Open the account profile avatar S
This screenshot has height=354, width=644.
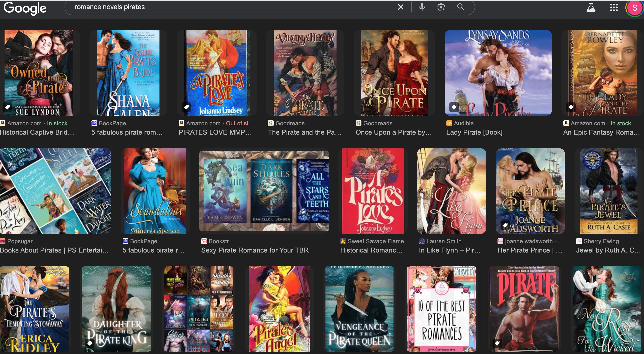coord(634,8)
